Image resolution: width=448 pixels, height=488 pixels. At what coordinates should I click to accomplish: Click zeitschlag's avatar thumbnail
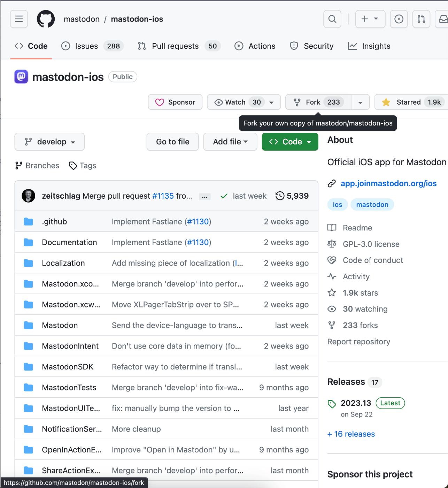pyautogui.click(x=29, y=196)
